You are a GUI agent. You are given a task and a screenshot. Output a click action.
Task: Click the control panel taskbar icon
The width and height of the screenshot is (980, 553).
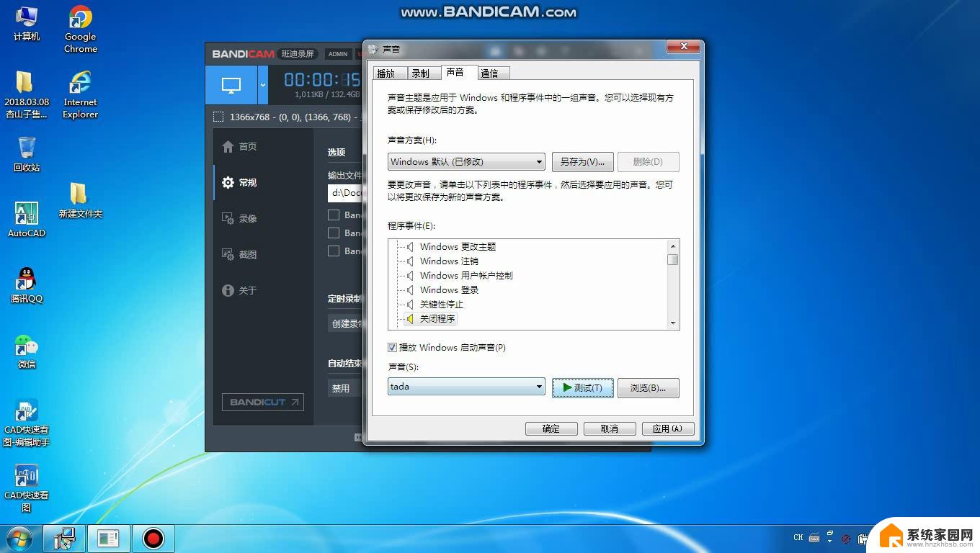pos(109,539)
